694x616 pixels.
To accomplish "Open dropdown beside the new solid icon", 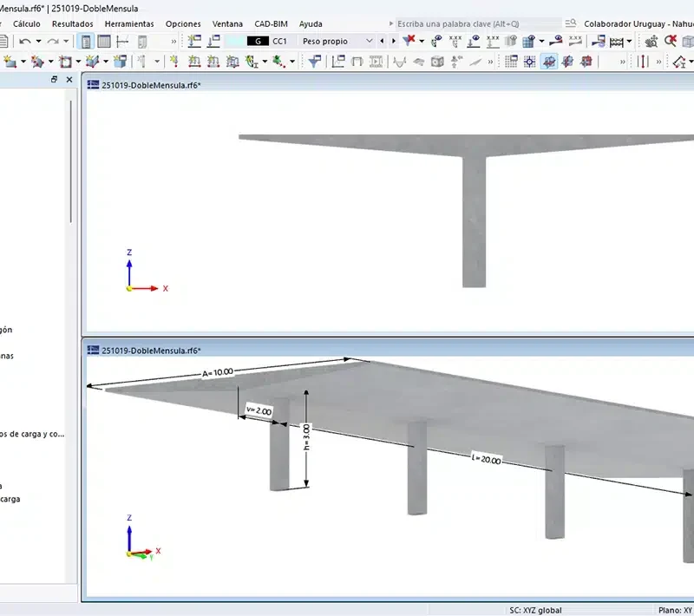I will pyautogui.click(x=106, y=62).
